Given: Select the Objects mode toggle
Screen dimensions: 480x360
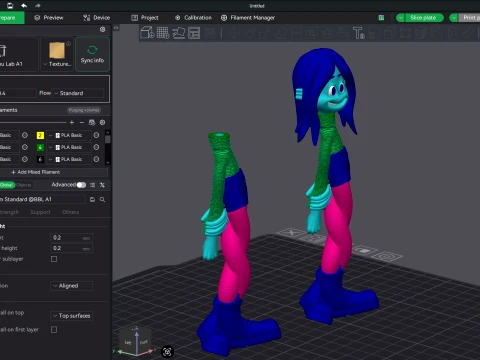Looking at the screenshot, I should pos(24,185).
